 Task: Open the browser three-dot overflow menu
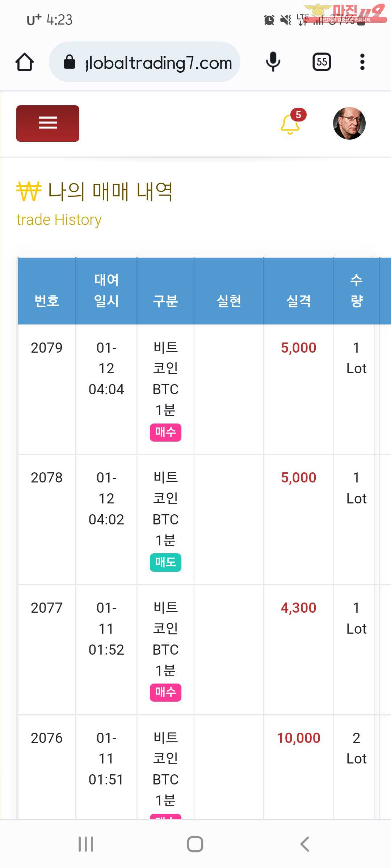pyautogui.click(x=362, y=62)
